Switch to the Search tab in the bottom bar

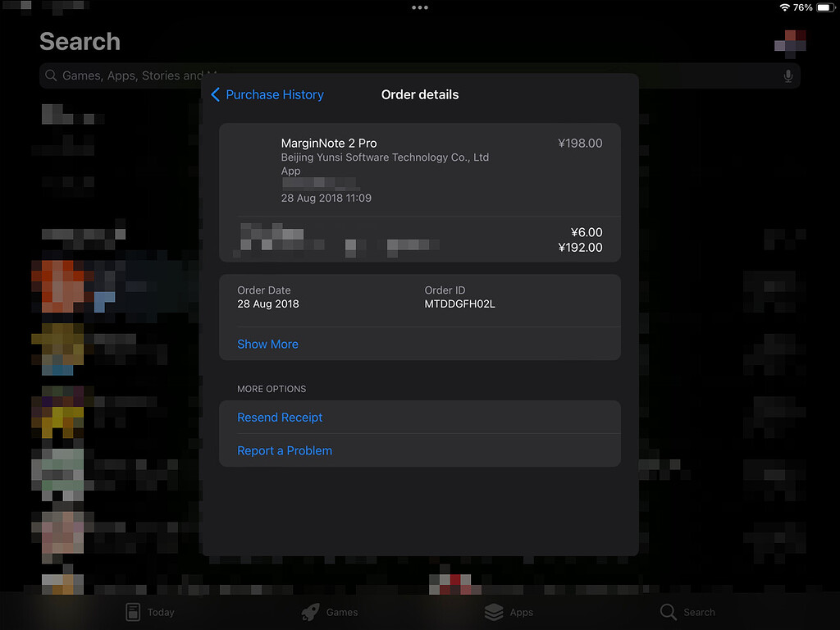(x=687, y=612)
